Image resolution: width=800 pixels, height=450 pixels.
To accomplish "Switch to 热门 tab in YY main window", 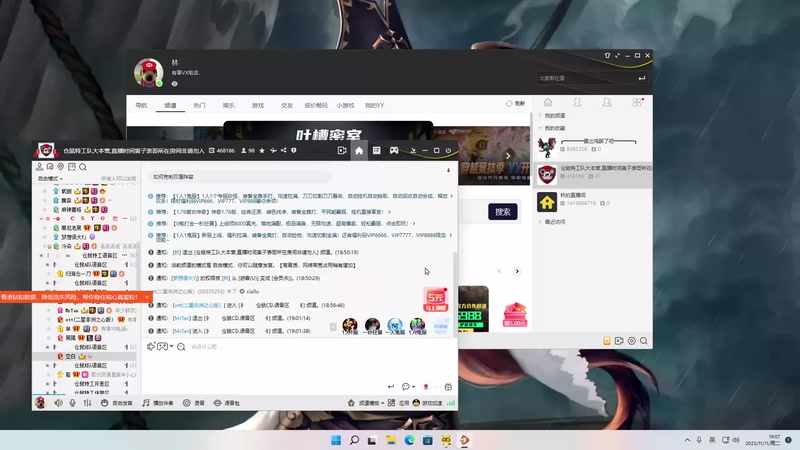I will (x=199, y=106).
